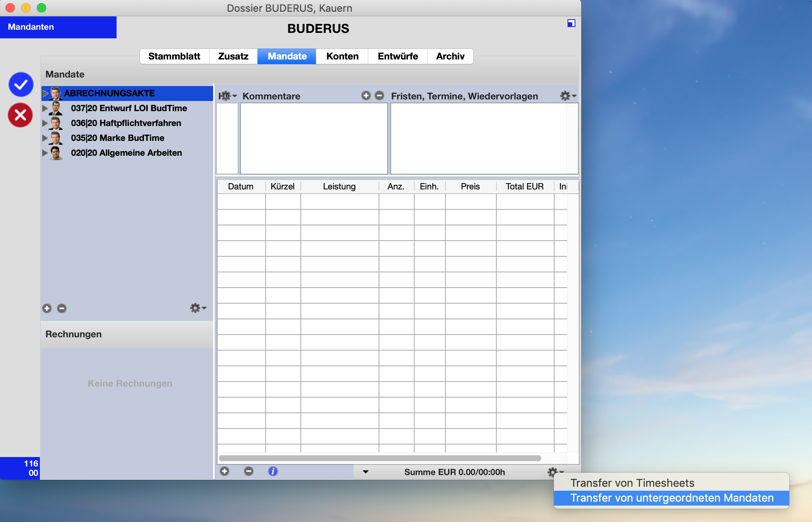Image resolution: width=812 pixels, height=522 pixels.
Task: Select the Mandate tab
Action: click(287, 56)
